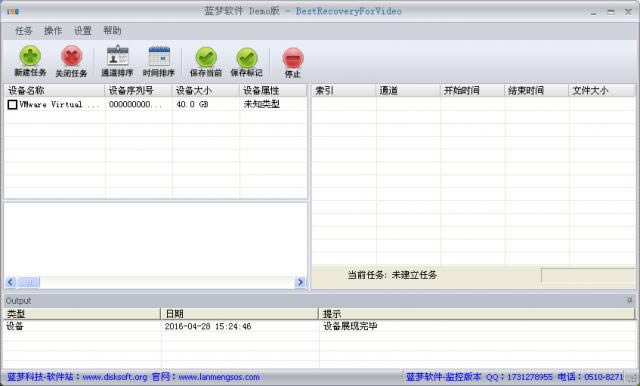The image size is (640, 386).
Task: Open the 任务 menu
Action: 24,31
